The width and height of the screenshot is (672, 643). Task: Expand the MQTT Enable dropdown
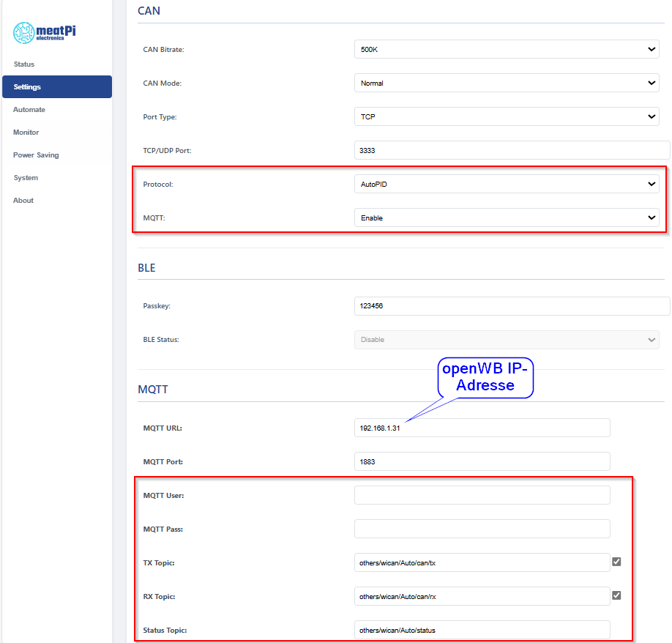[507, 218]
